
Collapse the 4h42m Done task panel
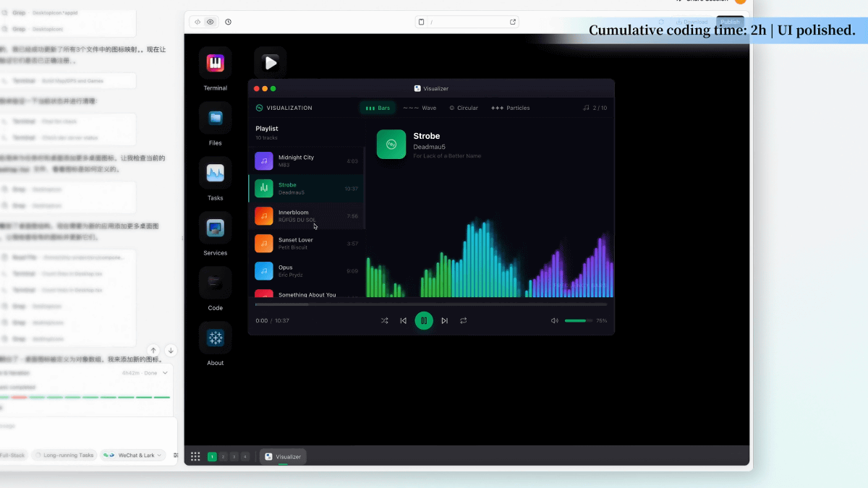pyautogui.click(x=165, y=373)
